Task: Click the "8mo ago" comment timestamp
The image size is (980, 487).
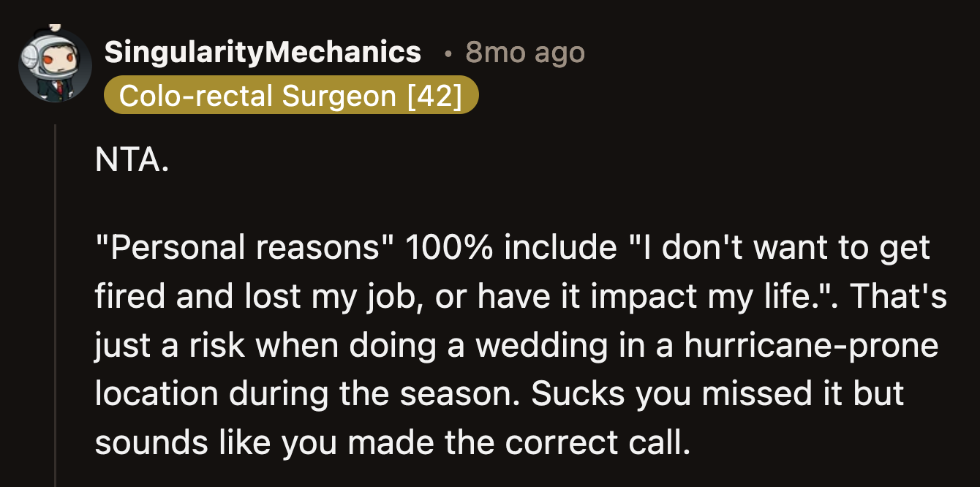Action: coord(524,52)
